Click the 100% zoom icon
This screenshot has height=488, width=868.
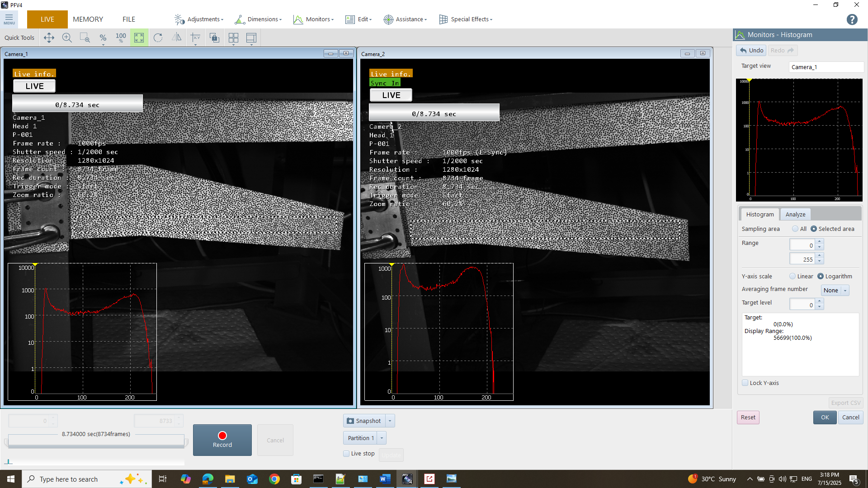coord(121,38)
